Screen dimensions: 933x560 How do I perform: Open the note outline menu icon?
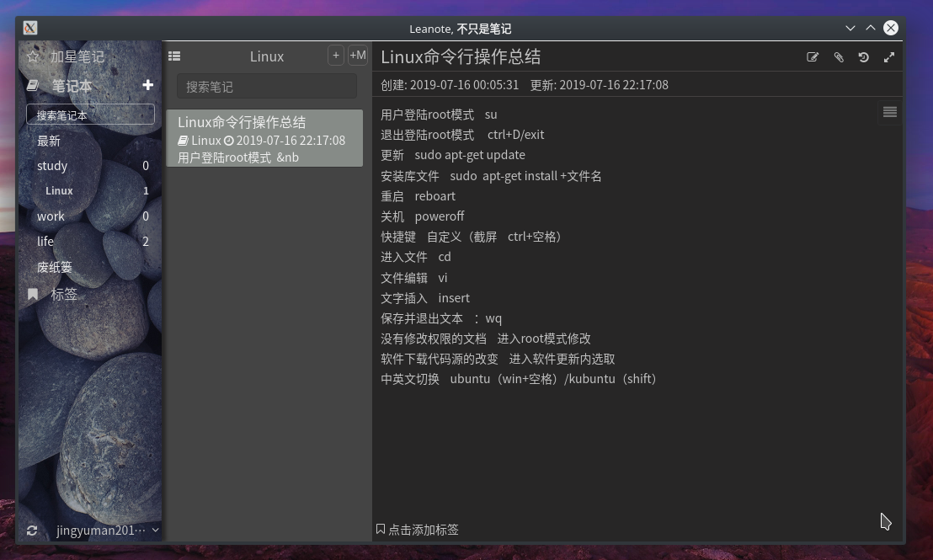889,113
